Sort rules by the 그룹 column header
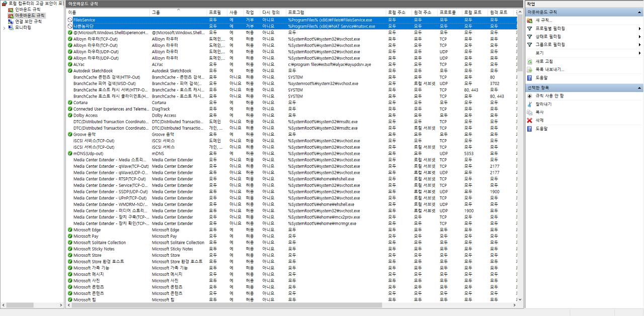The image size is (644, 316). coord(179,12)
